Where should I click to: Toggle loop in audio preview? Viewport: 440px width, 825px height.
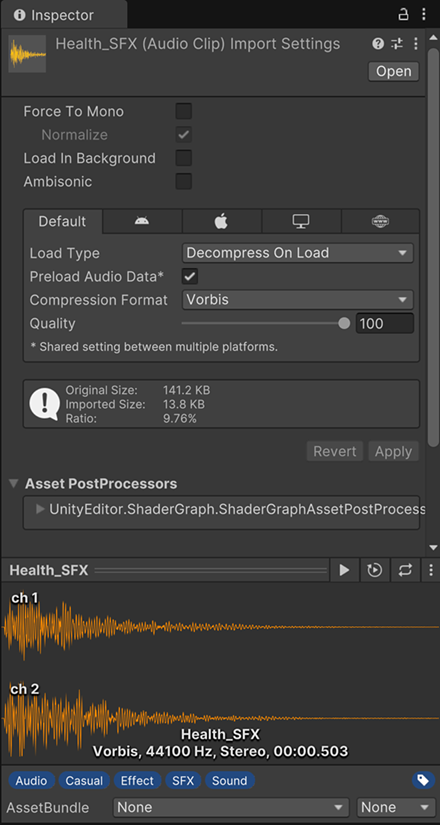[405, 570]
